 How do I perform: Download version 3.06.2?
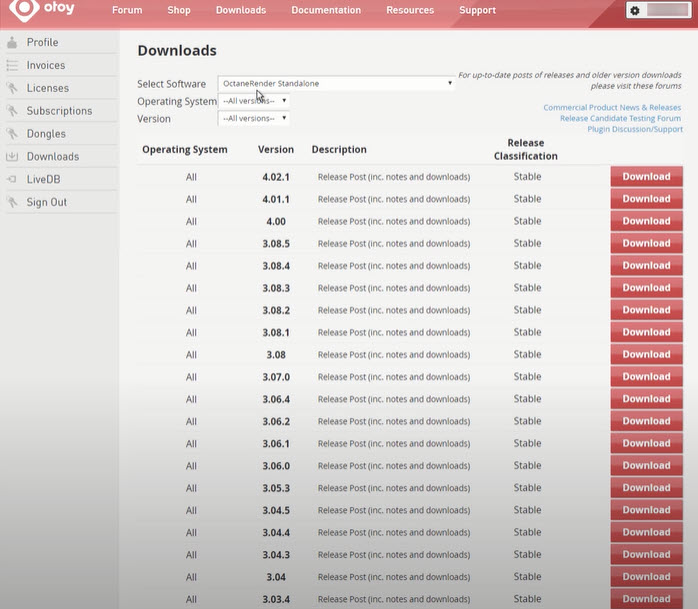(x=646, y=422)
